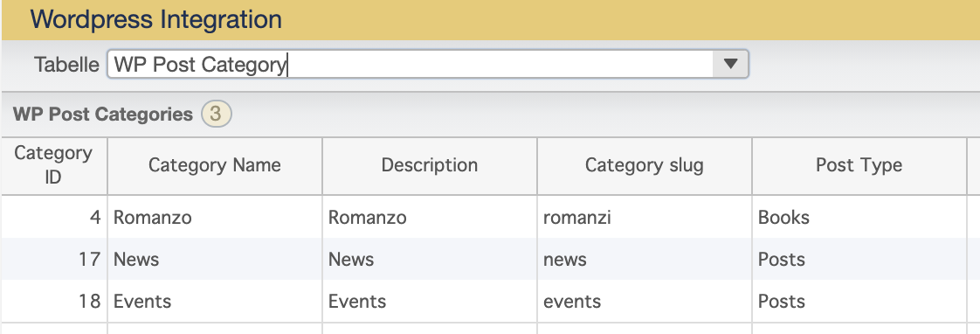Click the Posts cell in the News row
The image size is (980, 334).
859,259
